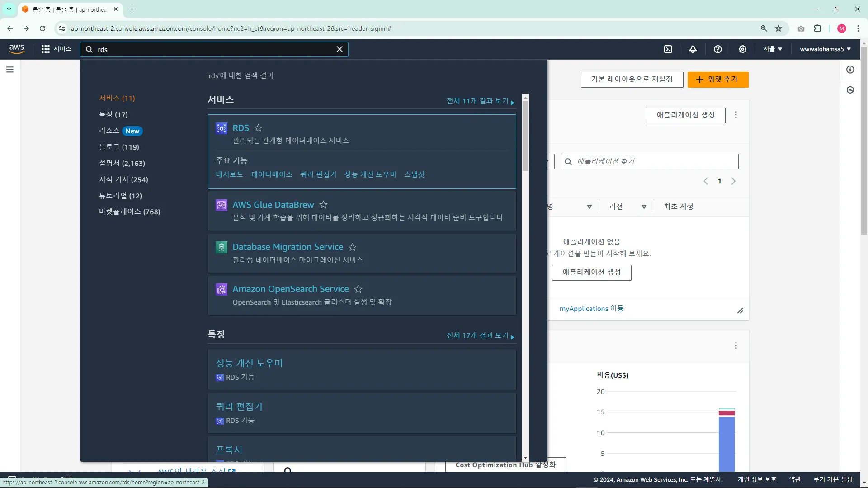Favorite RDS with the star
Viewport: 868px width, 488px height.
coord(258,128)
